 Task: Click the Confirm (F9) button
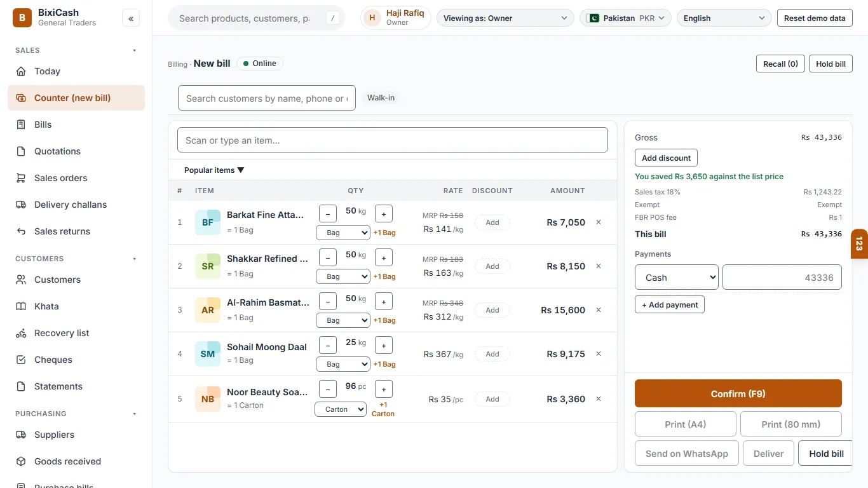738,393
